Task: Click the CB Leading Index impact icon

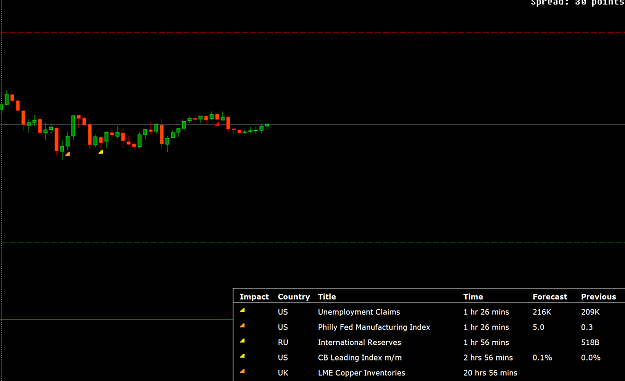Action: 242,356
